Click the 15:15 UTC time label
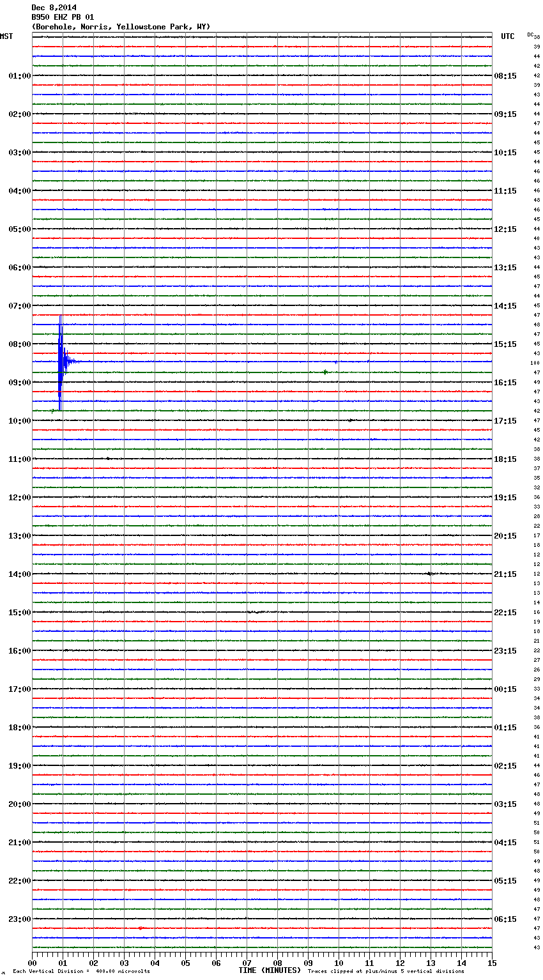 pos(505,344)
